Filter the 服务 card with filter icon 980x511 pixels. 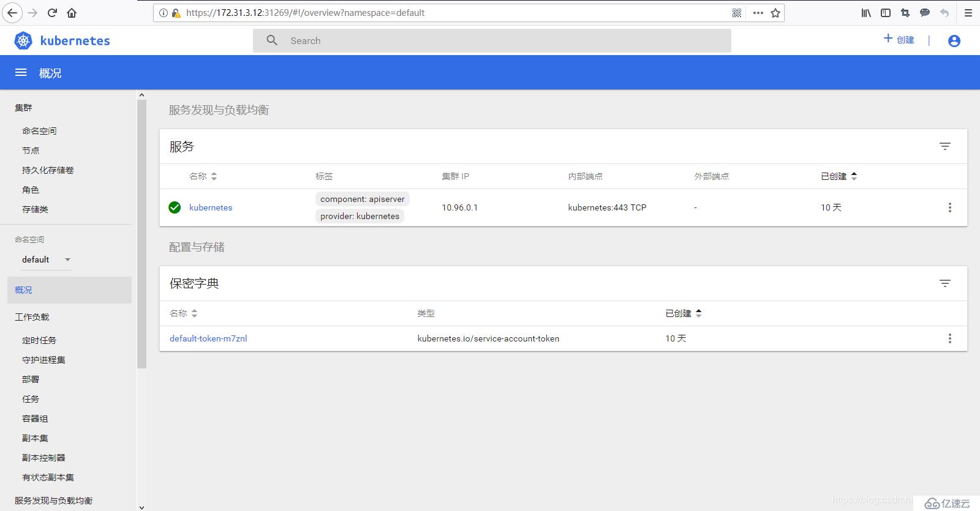click(945, 146)
